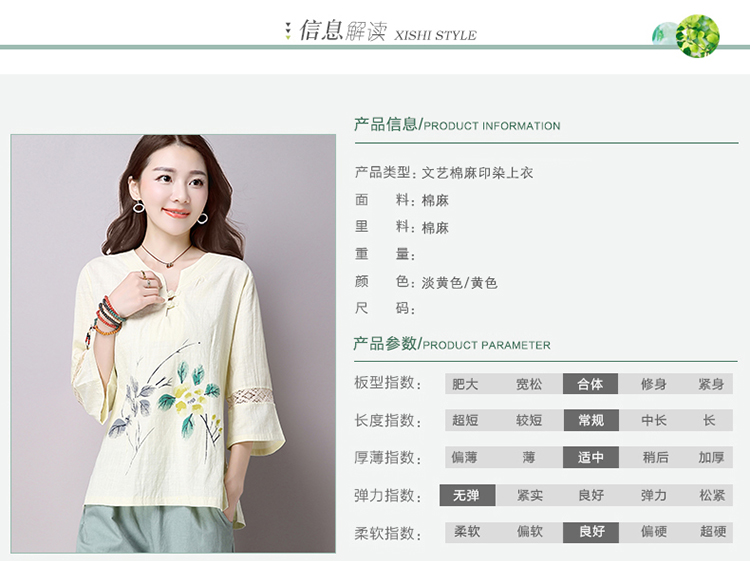Choose 超短 length option

point(465,420)
